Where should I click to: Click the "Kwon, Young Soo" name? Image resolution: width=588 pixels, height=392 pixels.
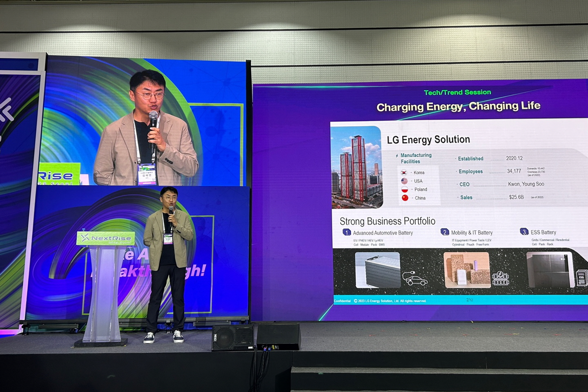point(526,184)
